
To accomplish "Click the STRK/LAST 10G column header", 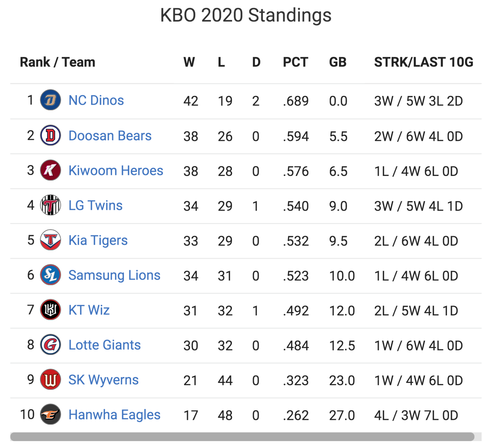I will coord(424,62).
